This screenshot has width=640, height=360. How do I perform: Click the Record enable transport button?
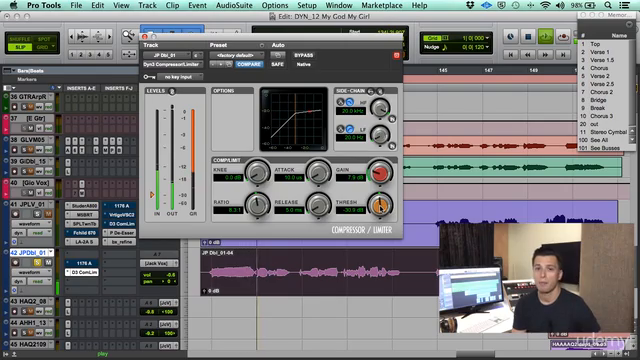563,37
